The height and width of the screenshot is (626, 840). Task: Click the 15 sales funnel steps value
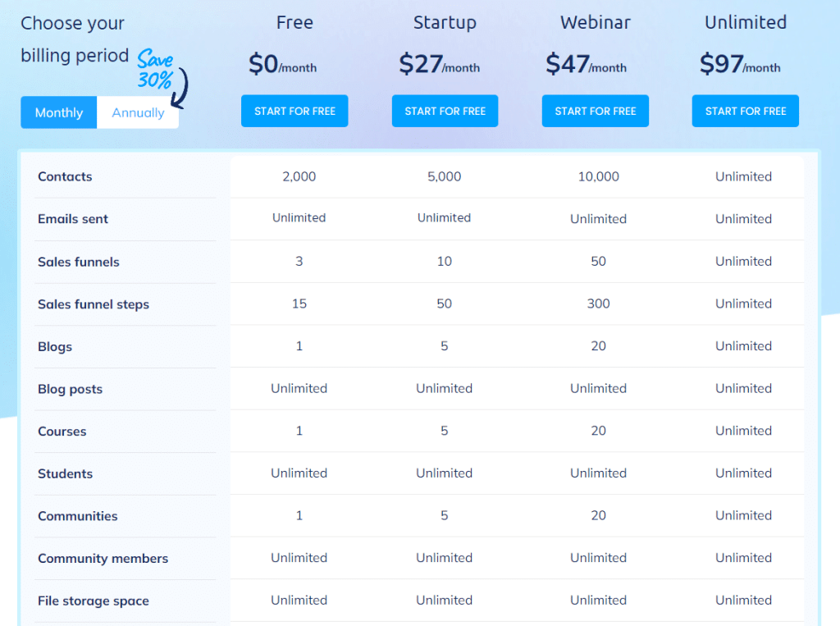[x=299, y=304]
